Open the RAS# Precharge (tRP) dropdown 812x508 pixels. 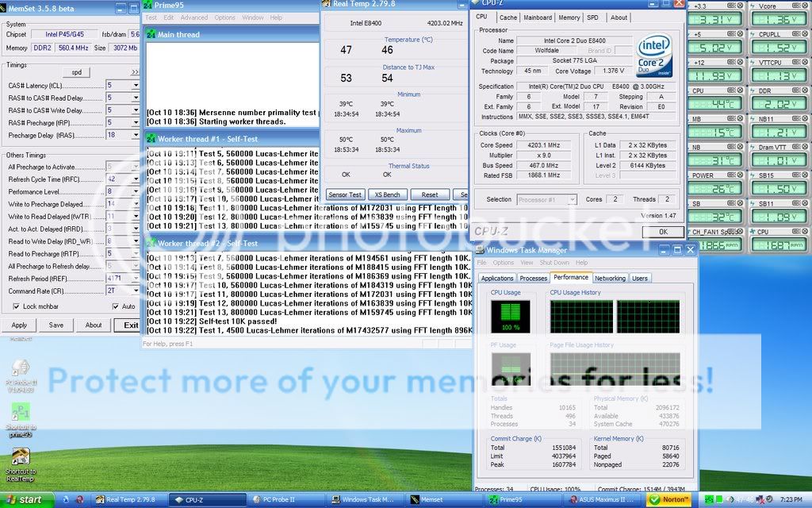pos(135,122)
